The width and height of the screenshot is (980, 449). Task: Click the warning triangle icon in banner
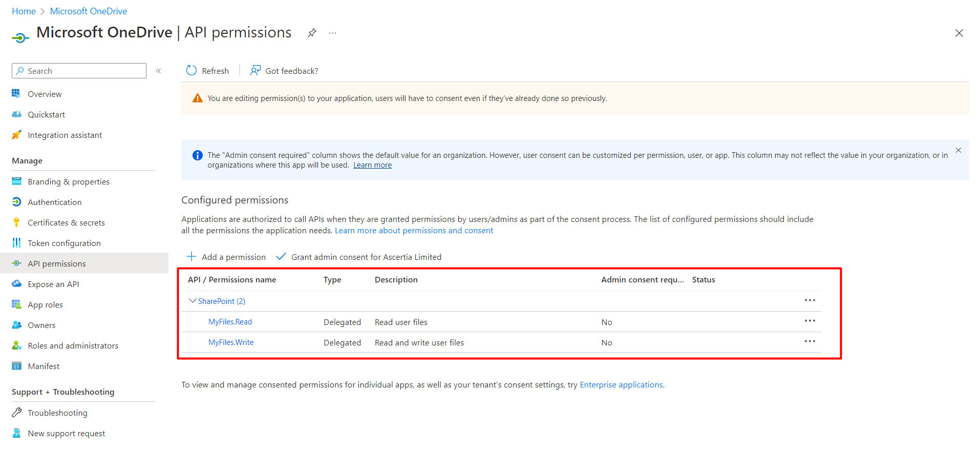click(198, 98)
